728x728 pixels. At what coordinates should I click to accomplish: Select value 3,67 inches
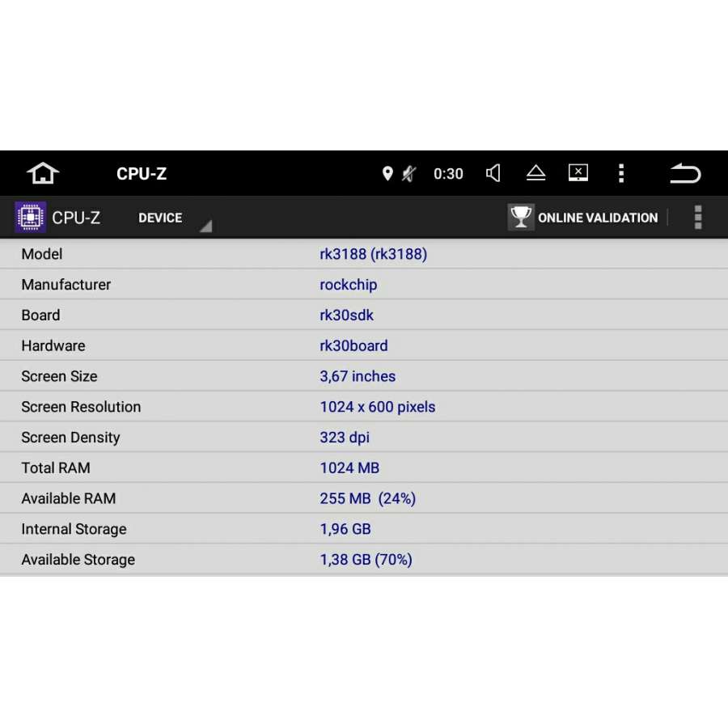click(358, 376)
